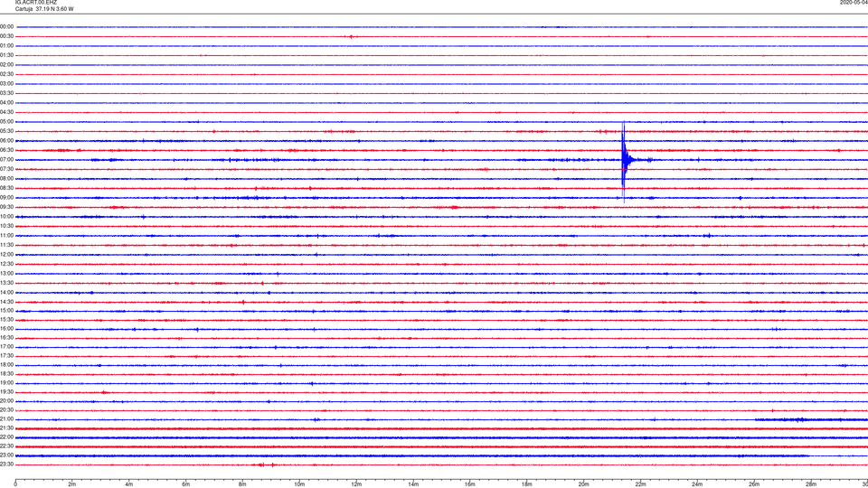The height and width of the screenshot is (488, 868).
Task: Pick the "22m" x-axis tick label
Action: click(x=640, y=484)
